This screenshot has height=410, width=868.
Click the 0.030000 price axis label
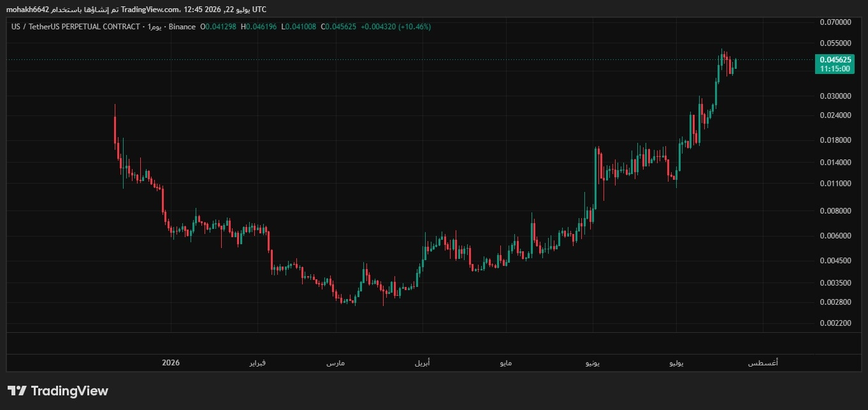click(x=835, y=96)
